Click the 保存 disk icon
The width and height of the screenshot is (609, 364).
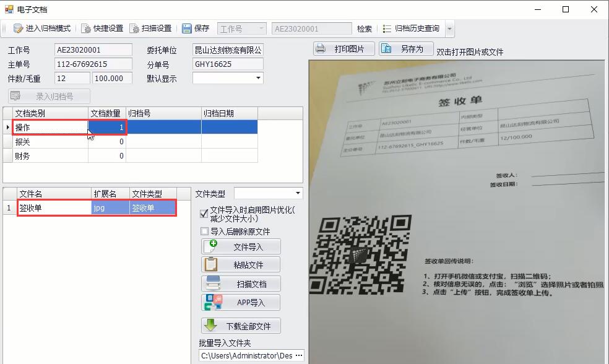[x=187, y=28]
